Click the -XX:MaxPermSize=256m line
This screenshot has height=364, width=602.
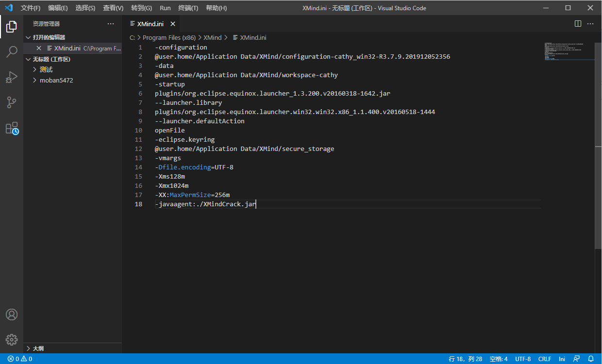(x=192, y=195)
